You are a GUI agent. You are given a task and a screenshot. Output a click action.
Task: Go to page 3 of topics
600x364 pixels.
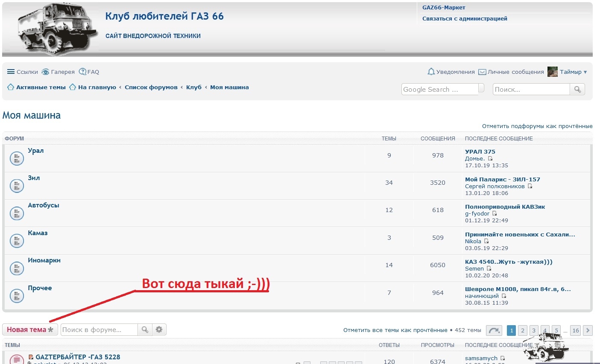click(x=534, y=330)
